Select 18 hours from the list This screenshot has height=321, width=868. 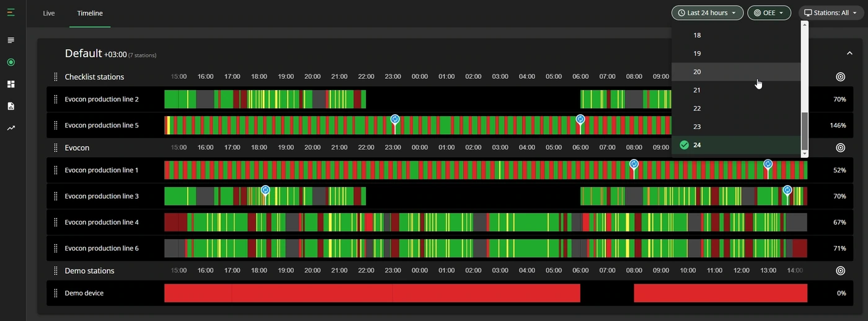[736, 35]
